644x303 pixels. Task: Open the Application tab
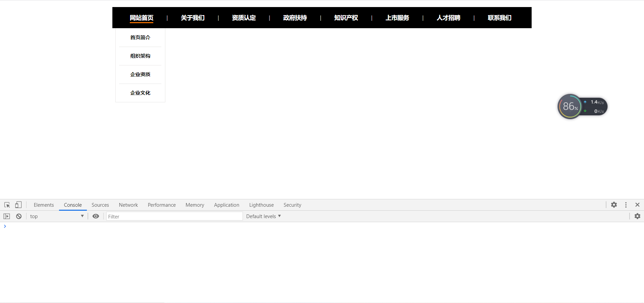pyautogui.click(x=227, y=205)
